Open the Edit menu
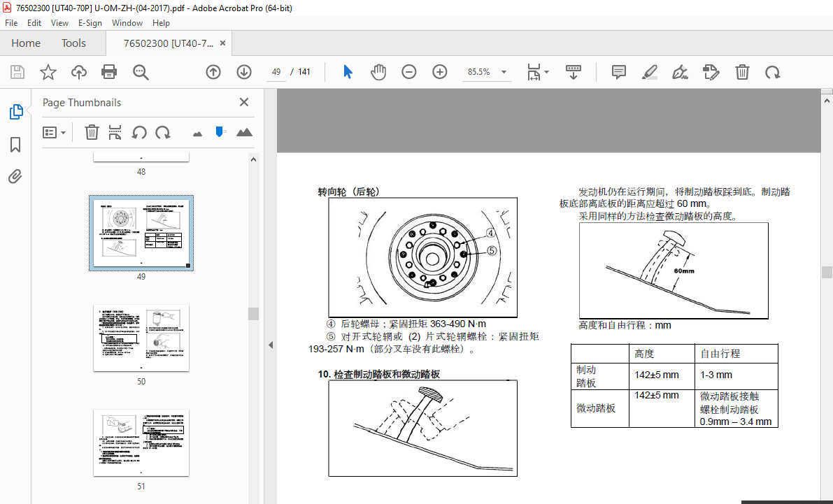The width and height of the screenshot is (833, 504). 34,23
